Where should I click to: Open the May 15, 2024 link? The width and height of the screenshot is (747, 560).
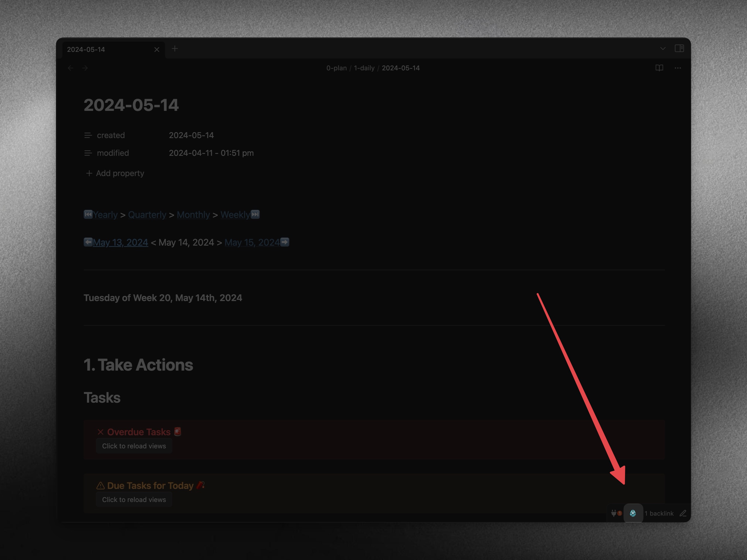point(252,242)
